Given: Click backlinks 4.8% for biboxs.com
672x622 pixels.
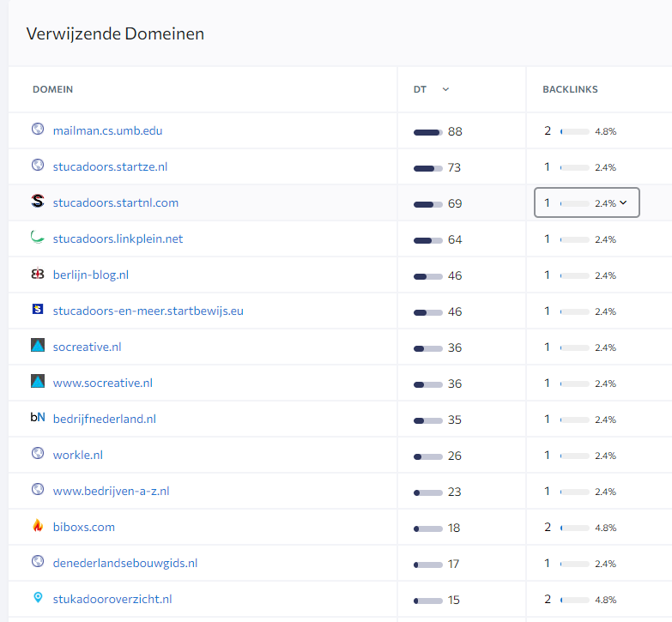Looking at the screenshot, I should [606, 528].
